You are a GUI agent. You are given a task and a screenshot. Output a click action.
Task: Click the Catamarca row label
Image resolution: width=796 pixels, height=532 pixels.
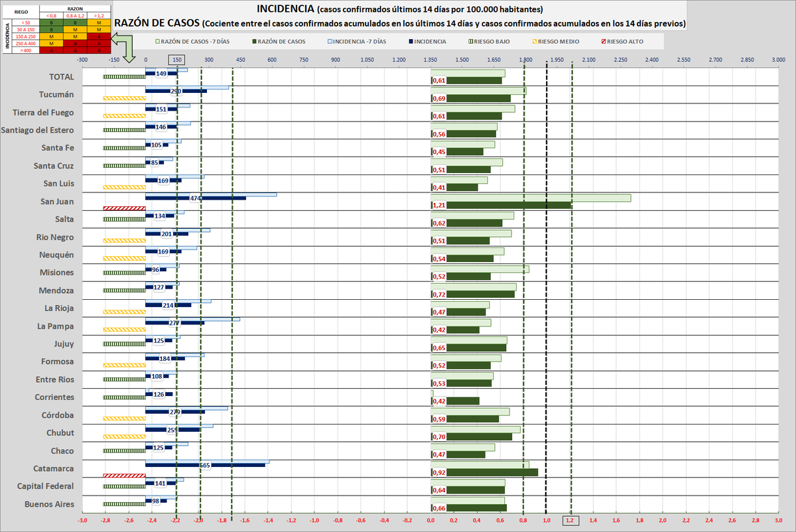53,468
